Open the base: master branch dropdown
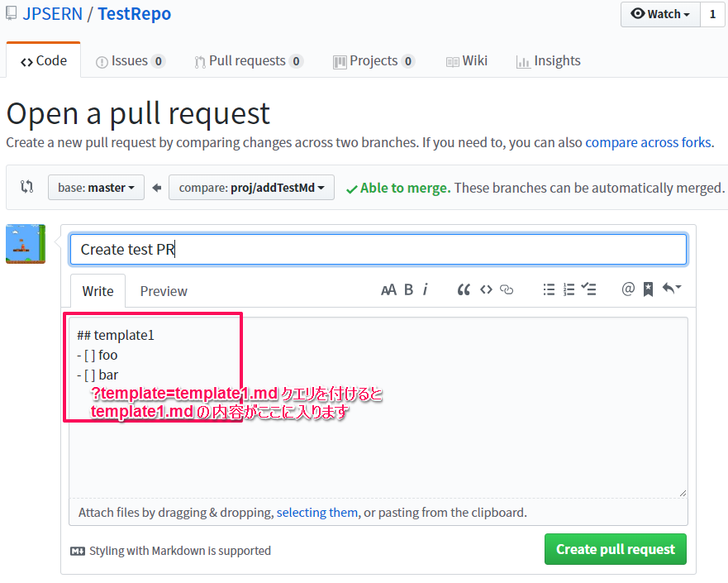Image resolution: width=728 pixels, height=583 pixels. [x=96, y=187]
